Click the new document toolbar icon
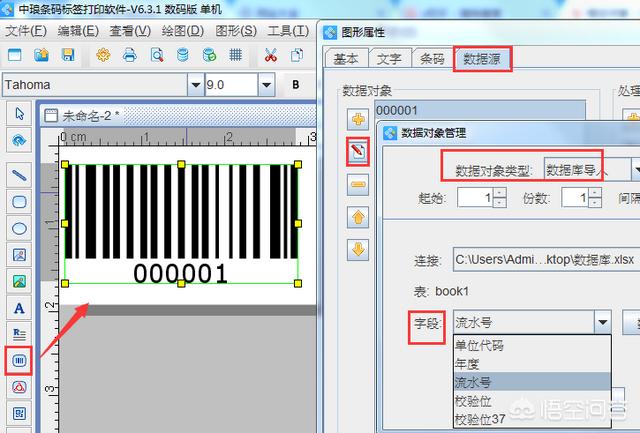The image size is (640, 433). (x=15, y=55)
